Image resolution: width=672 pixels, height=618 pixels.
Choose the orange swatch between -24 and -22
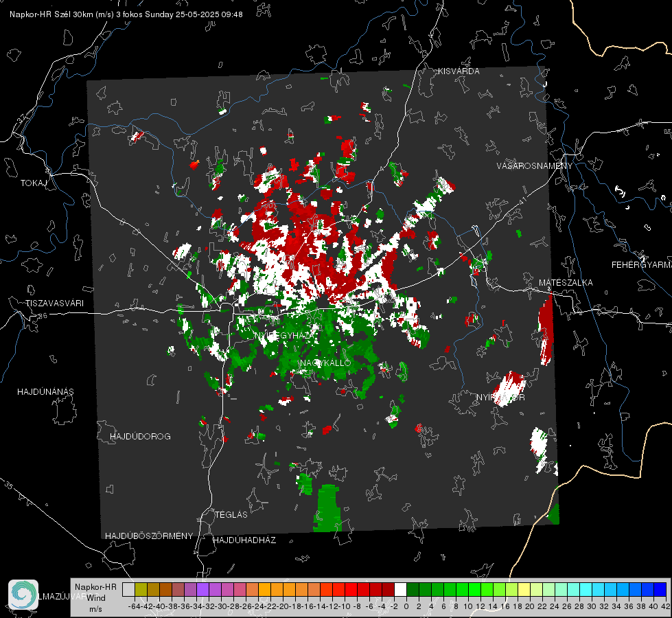tap(264, 589)
